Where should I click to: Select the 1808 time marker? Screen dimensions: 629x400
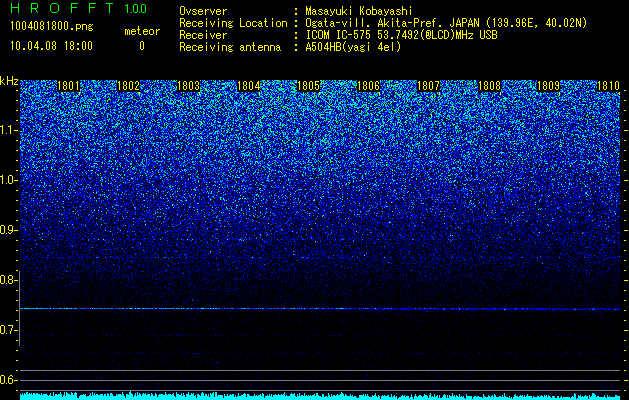click(x=489, y=86)
